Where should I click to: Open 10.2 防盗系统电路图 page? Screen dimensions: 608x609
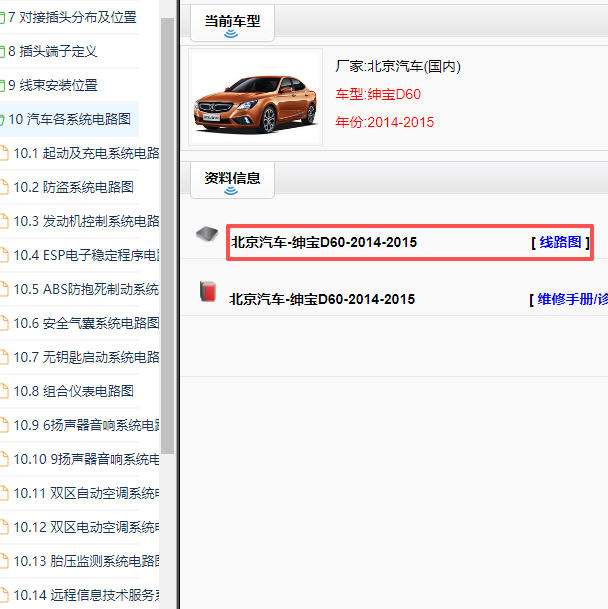click(73, 187)
